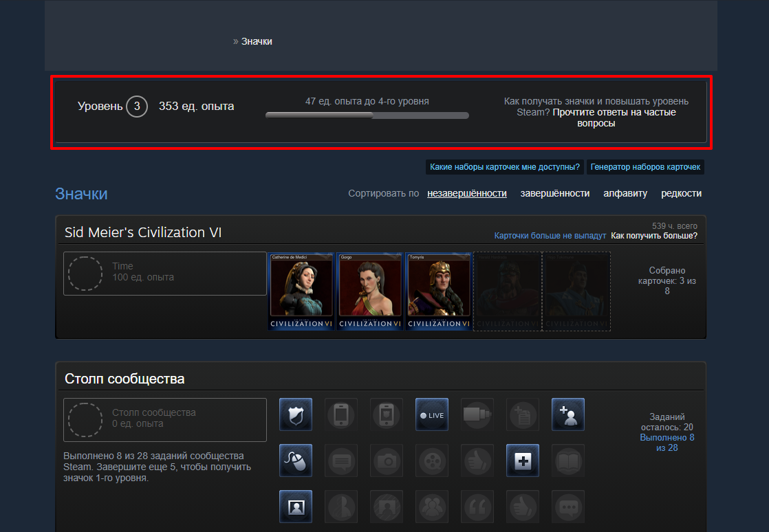Image resolution: width=769 pixels, height=532 pixels.
Task: Click the phone with shield task icon
Action: click(x=387, y=414)
